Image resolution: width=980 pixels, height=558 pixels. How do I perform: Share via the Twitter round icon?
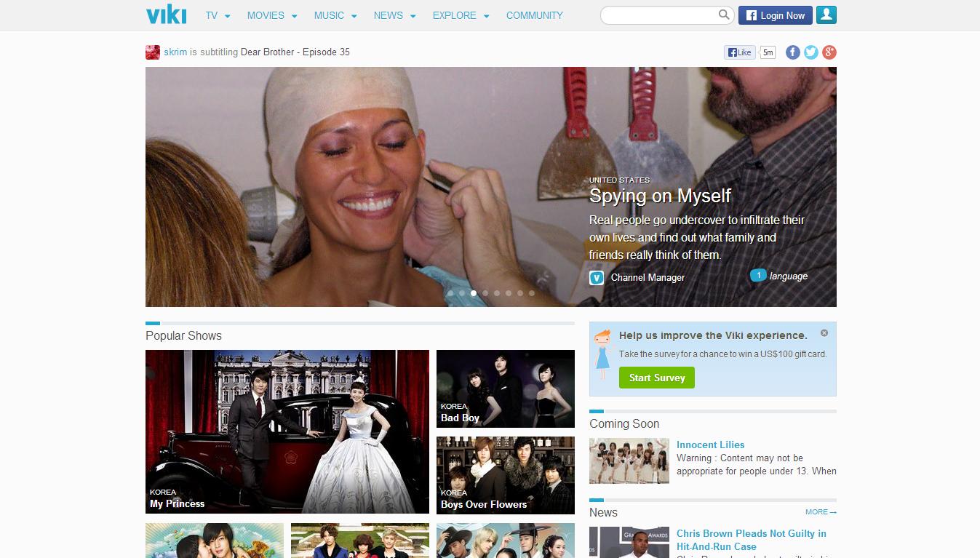click(811, 52)
